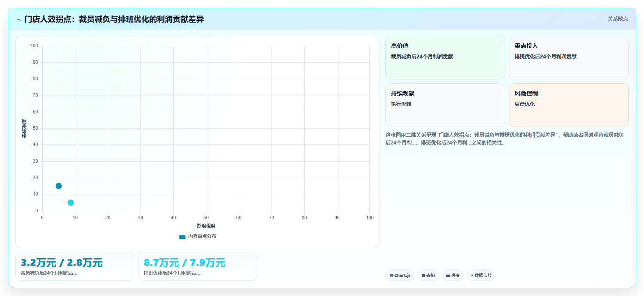This screenshot has width=644, height=296.
Task: Select the Chart.js tag
Action: pyautogui.click(x=400, y=275)
